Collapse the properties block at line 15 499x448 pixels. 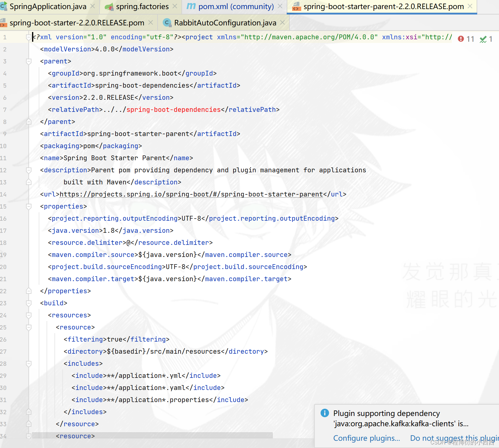pos(29,206)
